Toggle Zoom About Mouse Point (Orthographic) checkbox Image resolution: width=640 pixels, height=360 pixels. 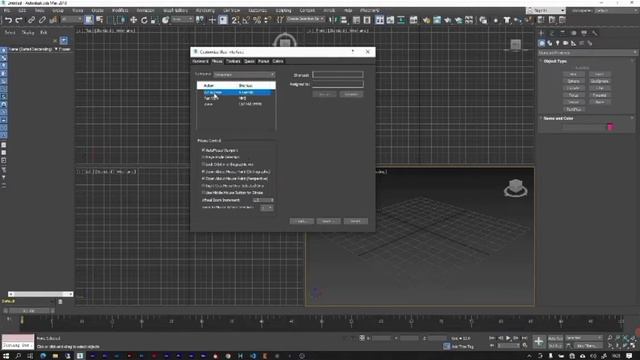pos(203,171)
